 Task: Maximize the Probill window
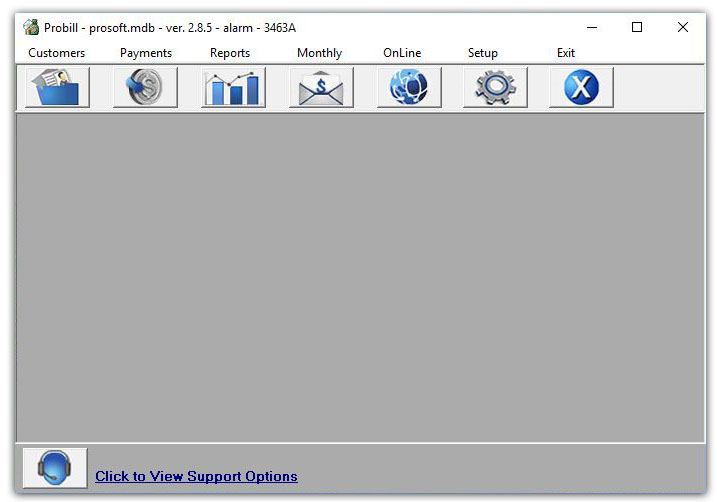[637, 27]
